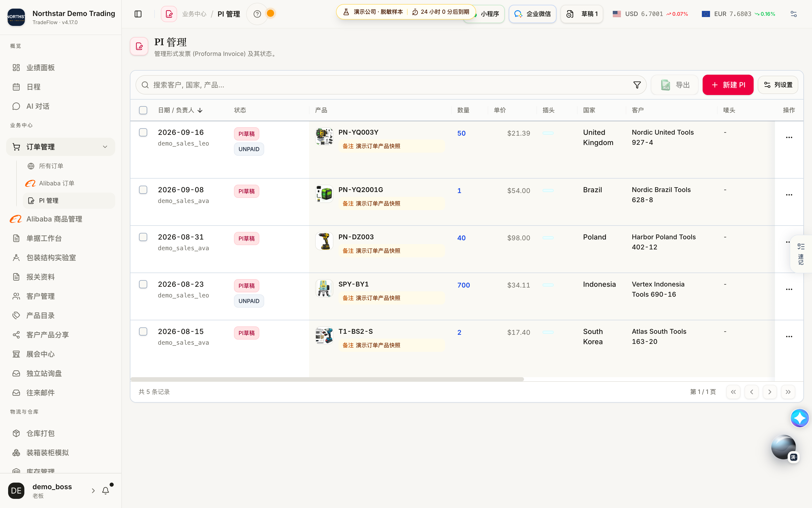Image resolution: width=812 pixels, height=508 pixels.
Task: Click the dark sphere demo avatar icon
Action: pyautogui.click(x=784, y=447)
